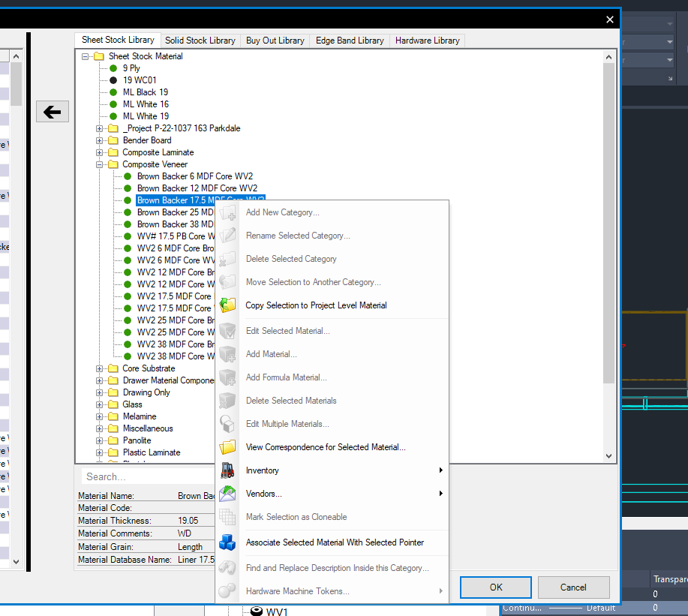Viewport: 688px width, 616px height.
Task: Choose View Correspondence for Selected Material
Action: 332,447
